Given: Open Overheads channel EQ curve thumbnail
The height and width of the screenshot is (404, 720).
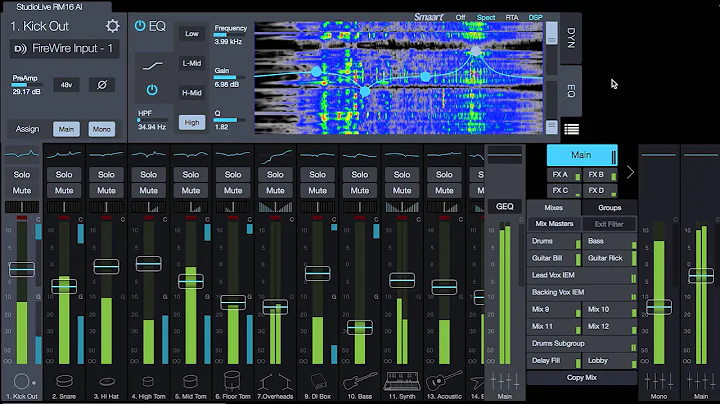Looking at the screenshot, I should pos(275,156).
